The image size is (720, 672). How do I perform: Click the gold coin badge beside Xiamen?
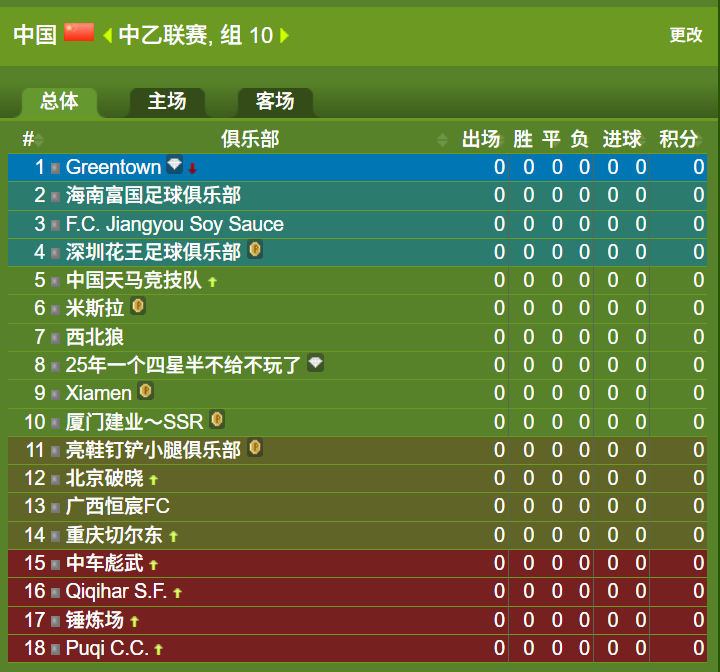coord(146,391)
